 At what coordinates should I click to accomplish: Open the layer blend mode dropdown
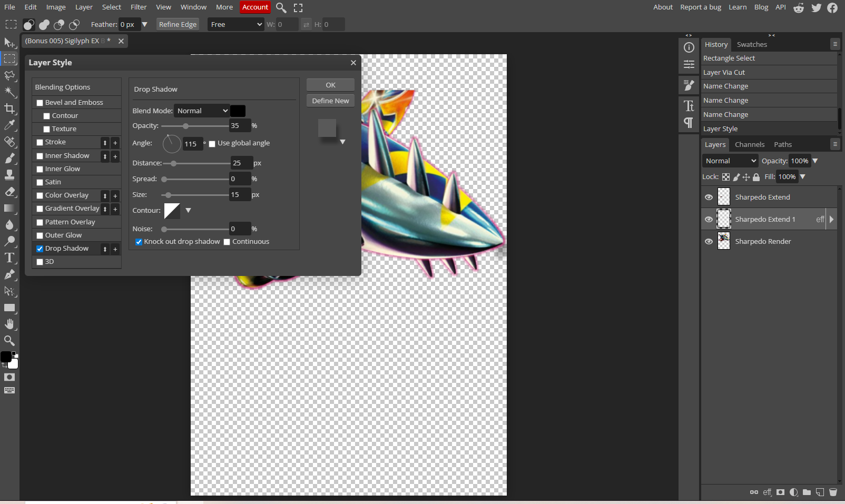[730, 161]
